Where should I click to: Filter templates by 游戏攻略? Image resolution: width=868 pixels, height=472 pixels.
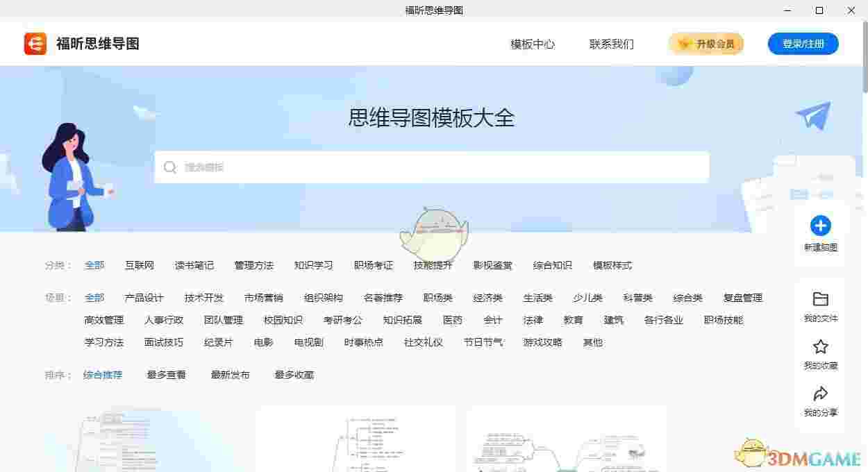point(542,342)
